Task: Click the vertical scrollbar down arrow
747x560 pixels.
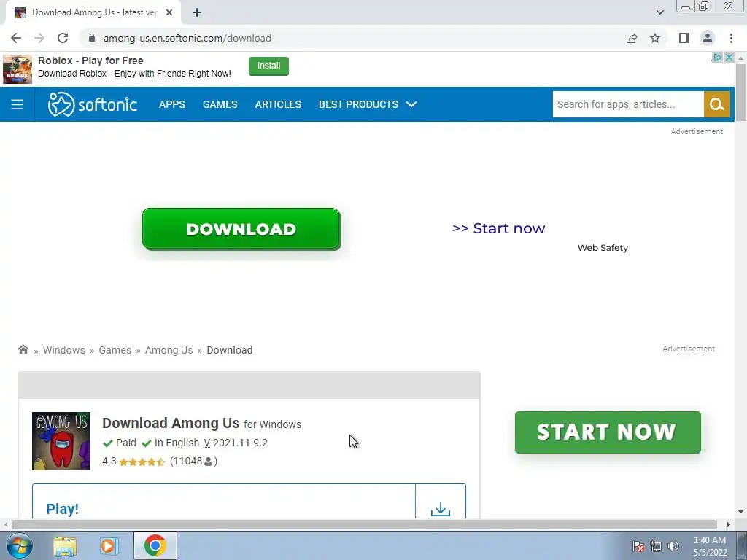Action: pyautogui.click(x=740, y=512)
